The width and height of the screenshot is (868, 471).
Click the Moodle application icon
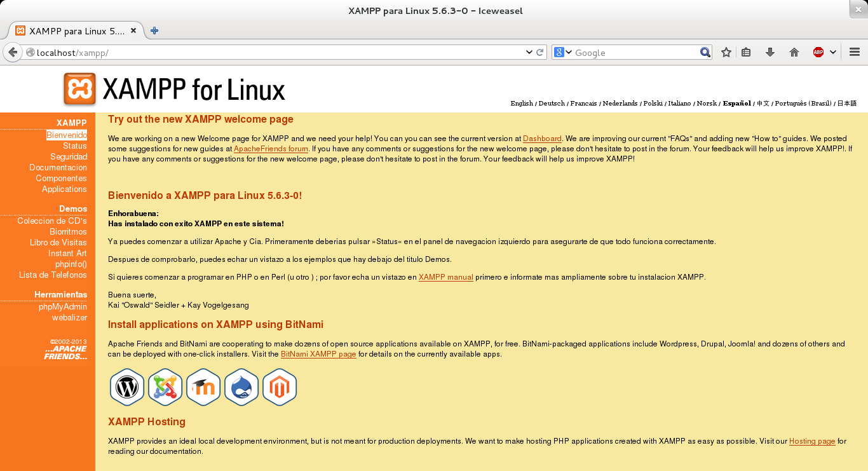[x=203, y=387]
